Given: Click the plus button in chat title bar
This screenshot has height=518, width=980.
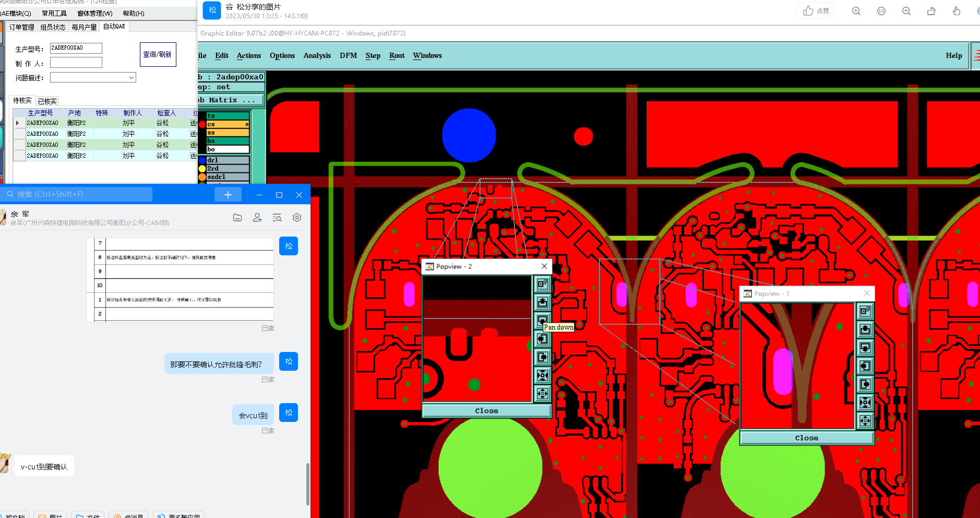Looking at the screenshot, I should click(228, 195).
